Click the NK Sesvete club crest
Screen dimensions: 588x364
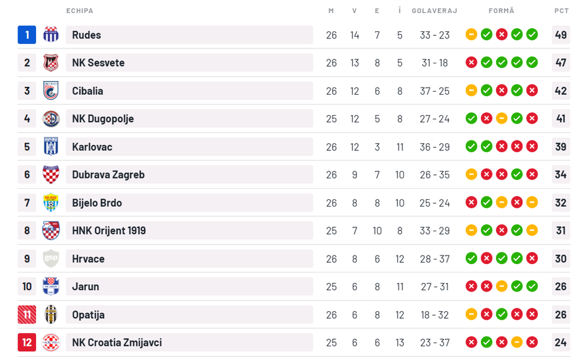[51, 63]
